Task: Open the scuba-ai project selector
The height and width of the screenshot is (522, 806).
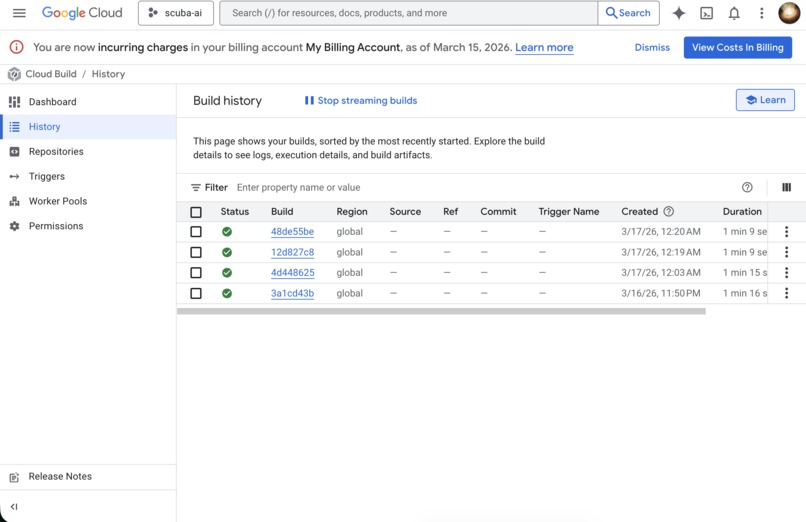Action: pos(176,13)
